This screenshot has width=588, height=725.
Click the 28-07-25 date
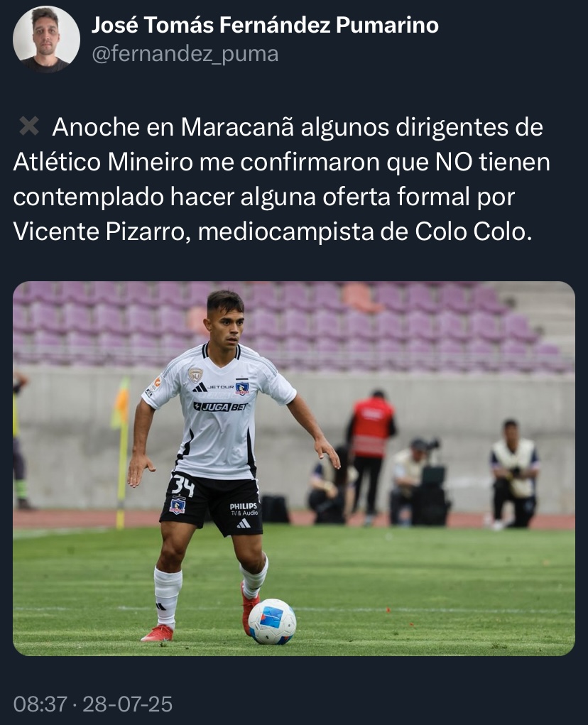[x=128, y=704]
